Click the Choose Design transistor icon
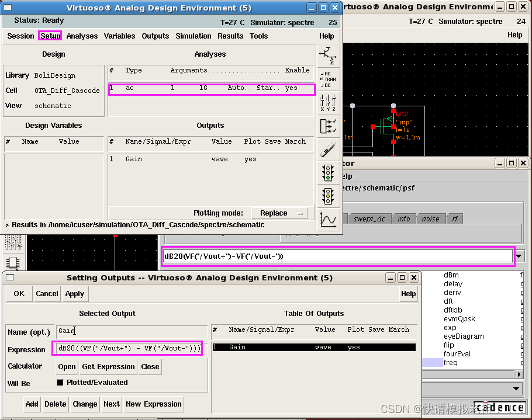Screen dimensions: 532x420 [329, 56]
